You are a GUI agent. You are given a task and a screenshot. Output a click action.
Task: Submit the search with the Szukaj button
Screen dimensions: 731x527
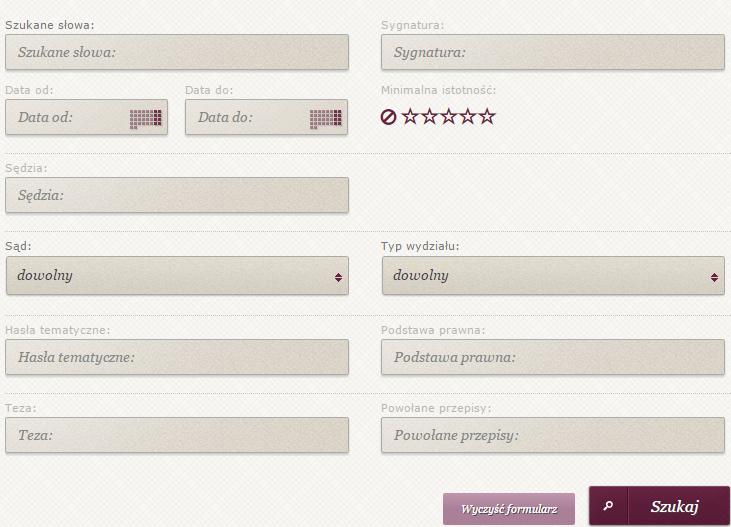(659, 506)
